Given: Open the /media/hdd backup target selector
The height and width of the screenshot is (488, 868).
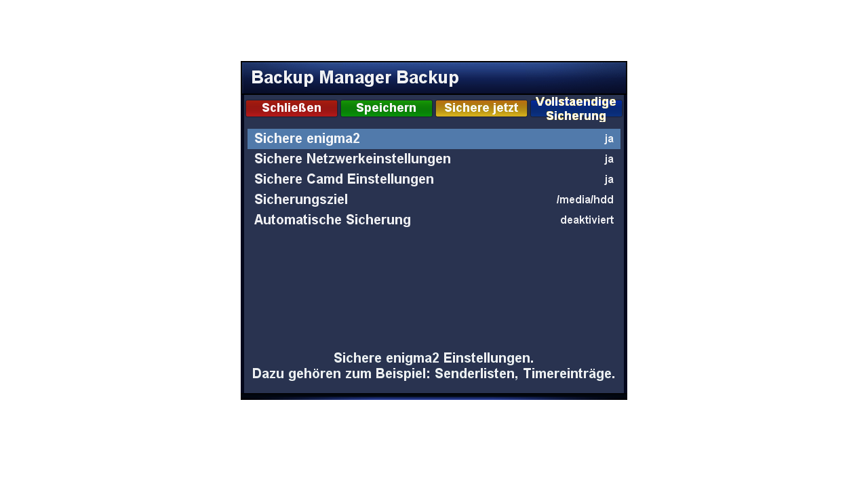Looking at the screenshot, I should point(585,200).
